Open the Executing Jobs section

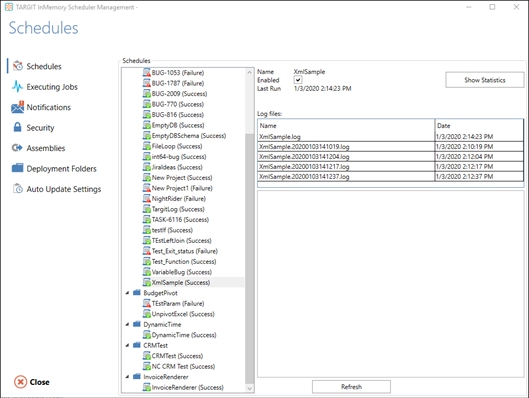45,87
